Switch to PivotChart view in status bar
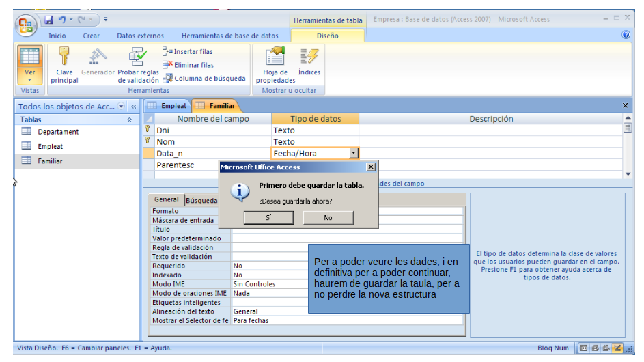The image size is (644, 362). (606, 348)
